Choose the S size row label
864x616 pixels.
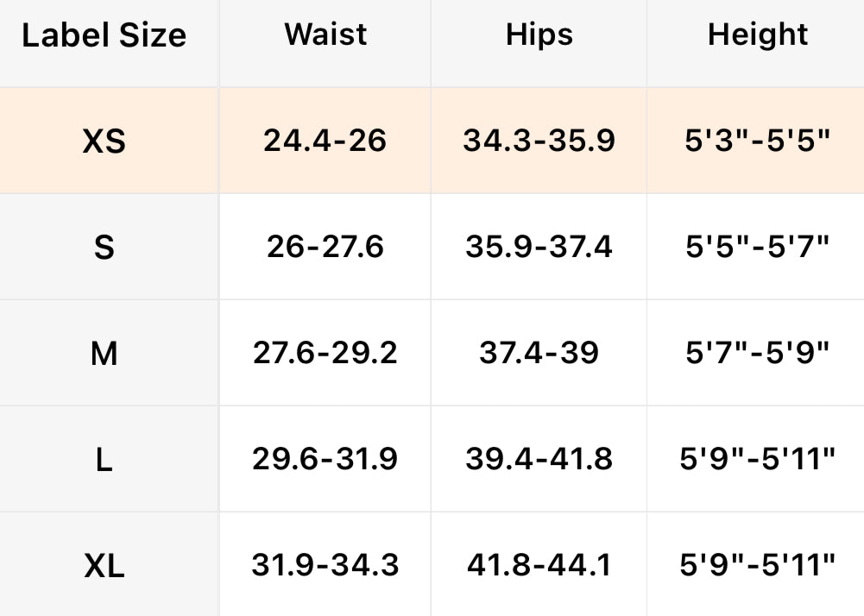[x=104, y=248]
